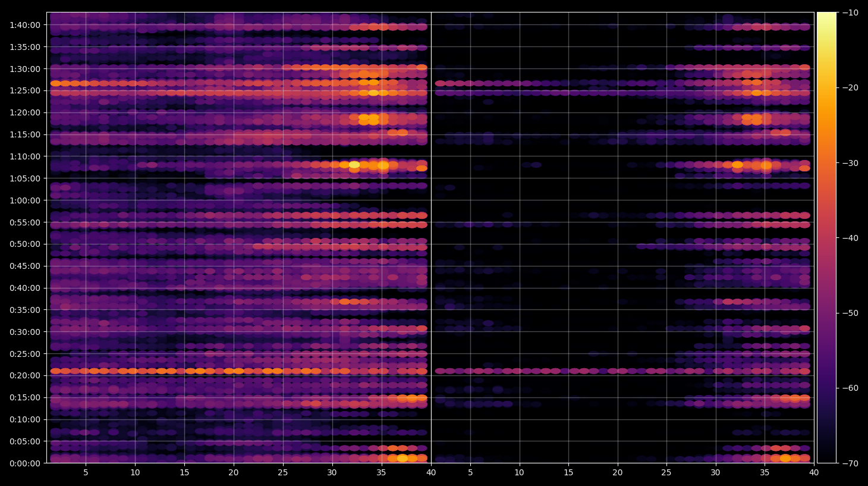Viewport: 868px width, 486px height.
Task: Click the left heatmap's x-axis label 20
Action: click(234, 473)
